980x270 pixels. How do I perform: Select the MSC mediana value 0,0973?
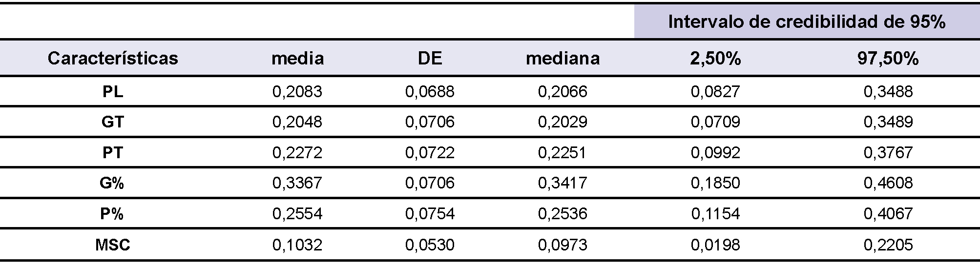pyautogui.click(x=563, y=245)
